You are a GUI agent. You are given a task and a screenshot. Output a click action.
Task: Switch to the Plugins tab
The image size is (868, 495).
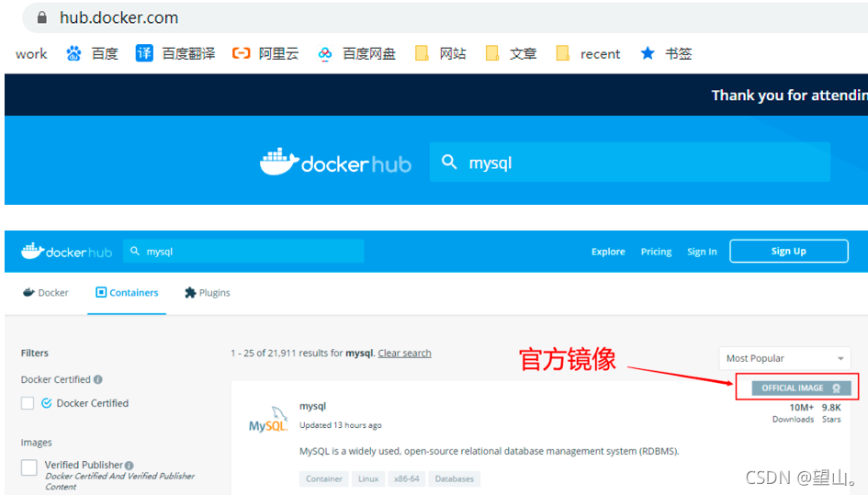pos(207,292)
